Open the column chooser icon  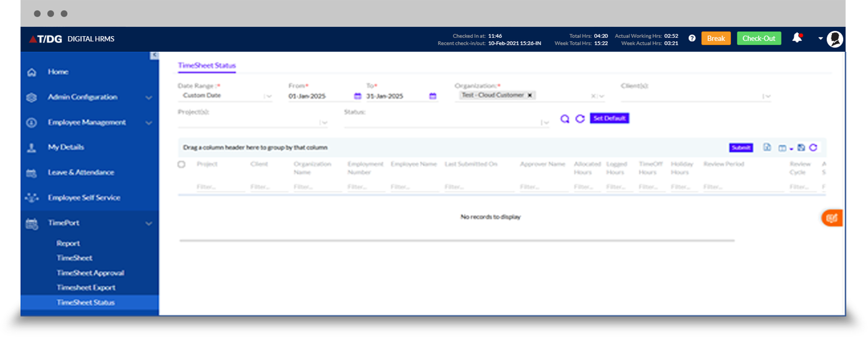point(783,148)
